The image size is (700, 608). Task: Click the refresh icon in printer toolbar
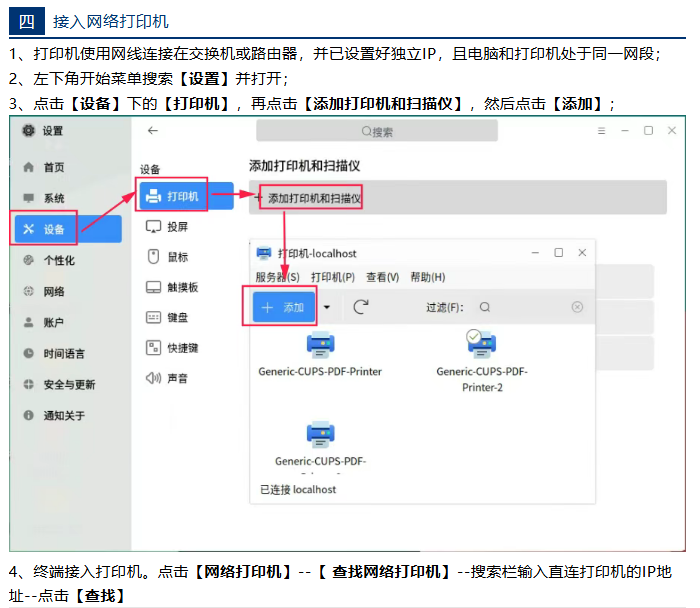(361, 307)
